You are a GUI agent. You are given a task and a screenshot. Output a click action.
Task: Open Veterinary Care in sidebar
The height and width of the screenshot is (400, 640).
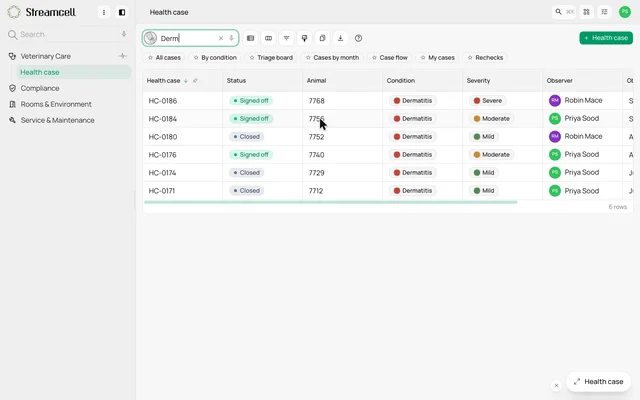(45, 56)
